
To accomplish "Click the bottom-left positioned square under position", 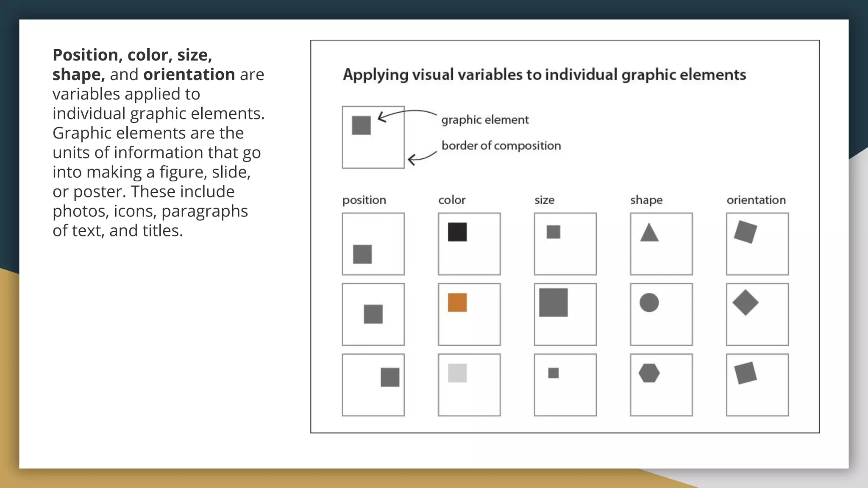I will [x=362, y=254].
